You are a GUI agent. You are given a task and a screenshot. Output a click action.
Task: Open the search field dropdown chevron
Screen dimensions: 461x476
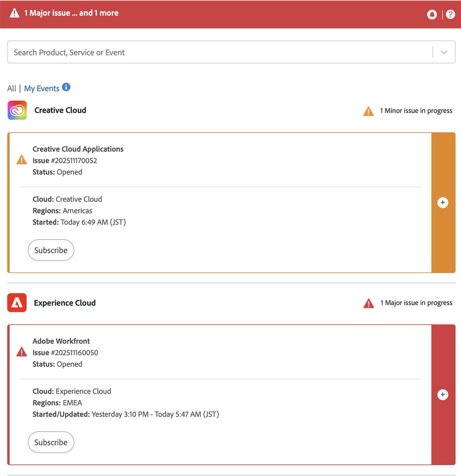[x=444, y=52]
